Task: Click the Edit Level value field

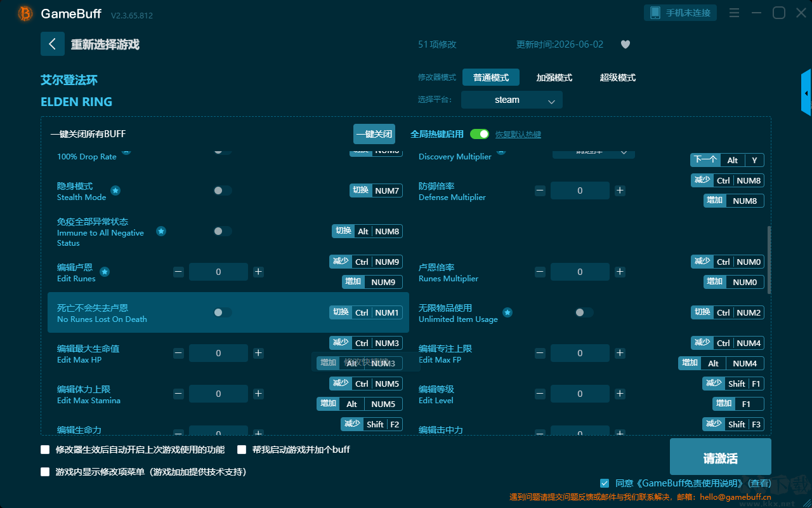Action: [x=580, y=394]
